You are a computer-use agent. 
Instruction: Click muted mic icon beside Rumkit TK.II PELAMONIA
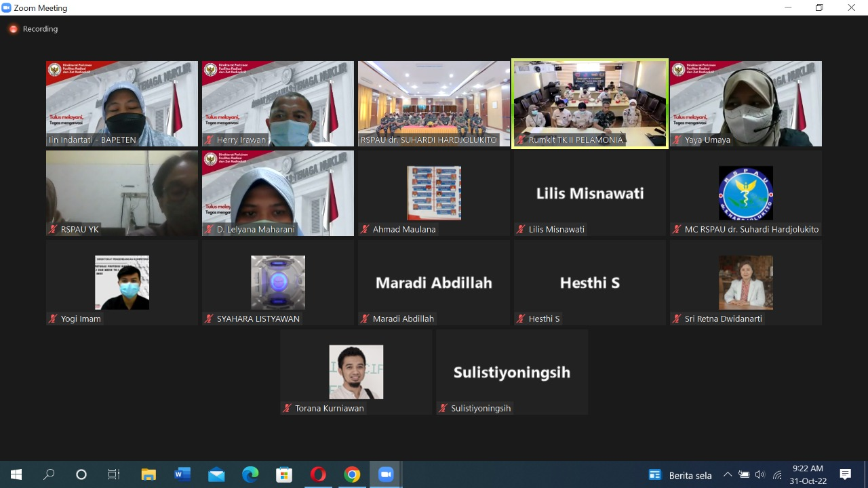pos(521,140)
